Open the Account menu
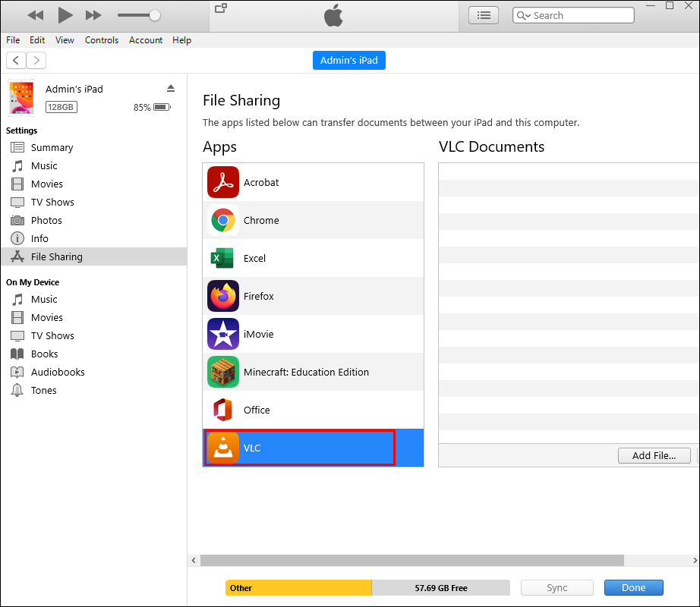 (x=146, y=40)
